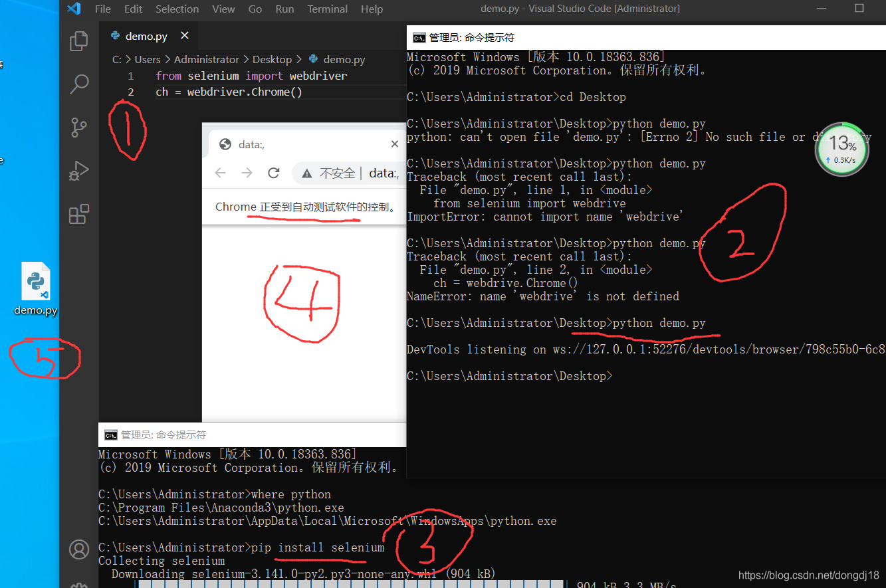Click the Chrome back arrow button
The height and width of the screenshot is (588, 886).
pos(221,173)
